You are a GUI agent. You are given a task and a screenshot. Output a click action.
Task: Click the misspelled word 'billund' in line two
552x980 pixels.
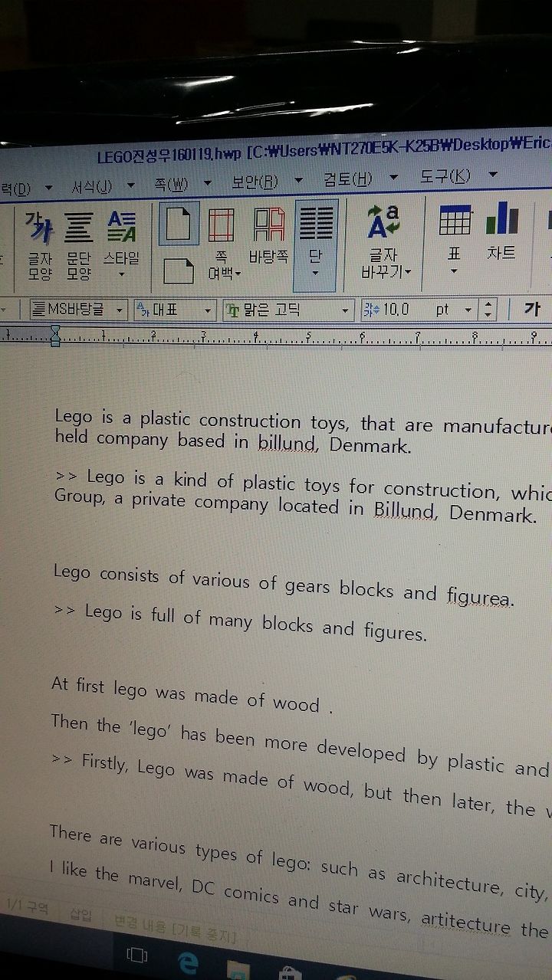click(x=287, y=443)
